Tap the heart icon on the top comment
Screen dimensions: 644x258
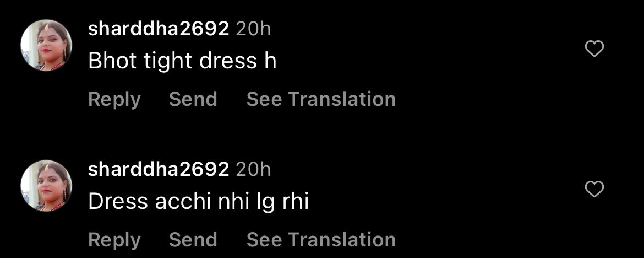tap(594, 49)
